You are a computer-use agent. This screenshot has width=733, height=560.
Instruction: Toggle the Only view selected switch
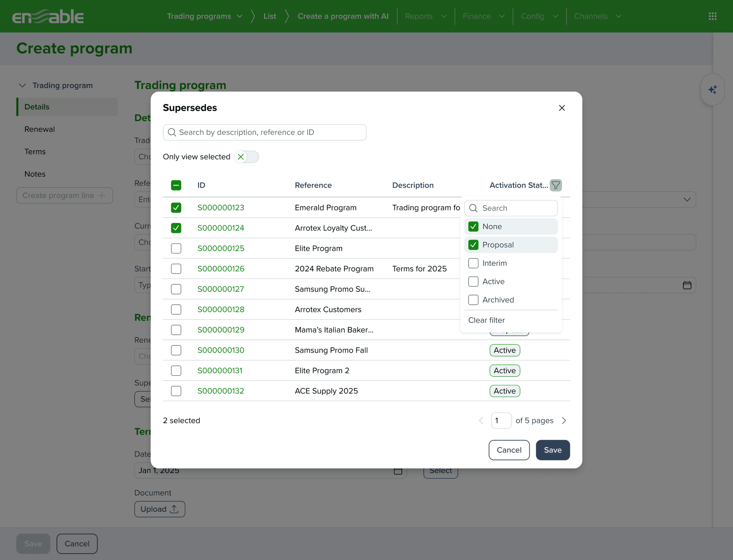click(x=247, y=157)
